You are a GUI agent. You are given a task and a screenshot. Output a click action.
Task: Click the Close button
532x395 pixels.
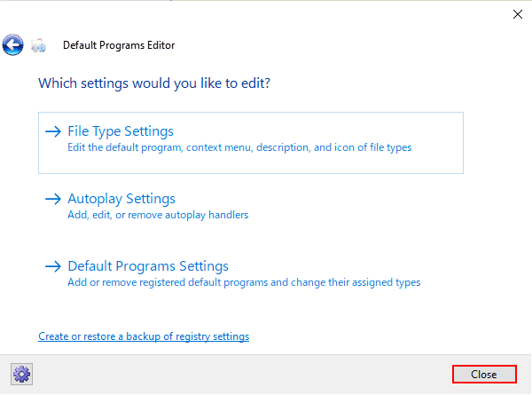point(484,374)
